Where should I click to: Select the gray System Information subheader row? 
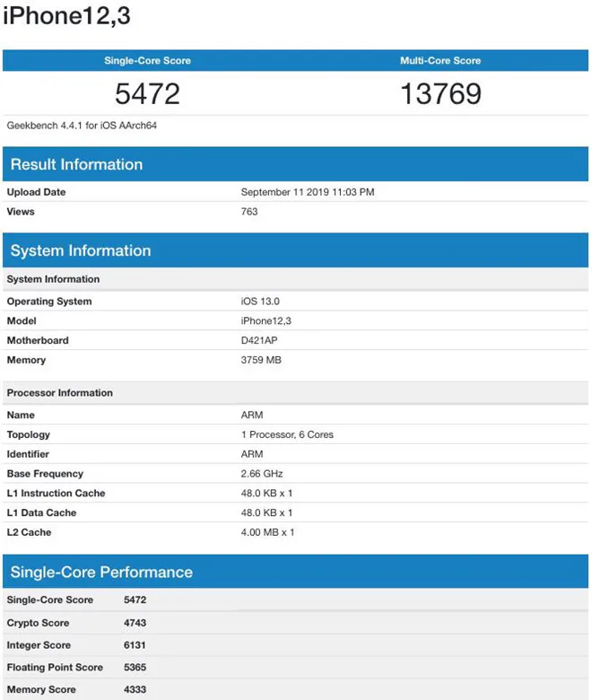pos(295,279)
